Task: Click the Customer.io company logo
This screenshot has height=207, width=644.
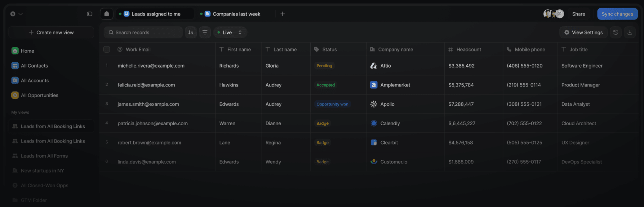Action: pyautogui.click(x=374, y=162)
